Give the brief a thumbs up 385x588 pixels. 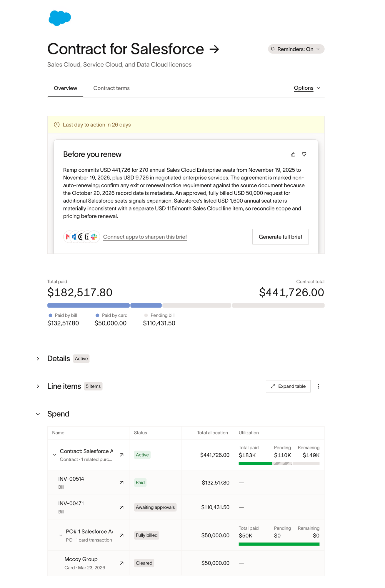293,154
